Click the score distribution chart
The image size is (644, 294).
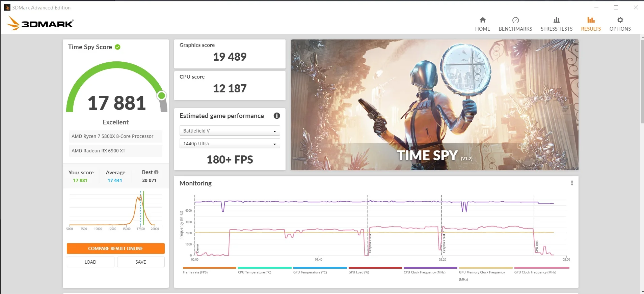[116, 210]
